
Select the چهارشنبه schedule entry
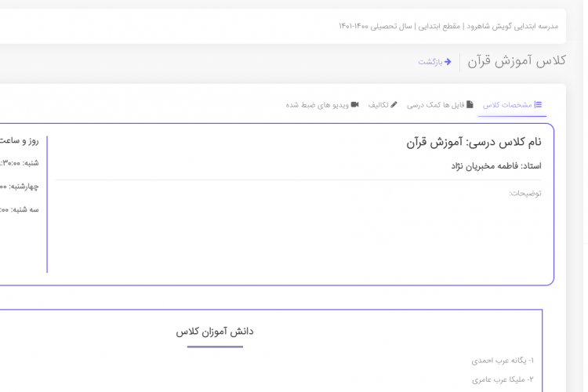click(20, 187)
